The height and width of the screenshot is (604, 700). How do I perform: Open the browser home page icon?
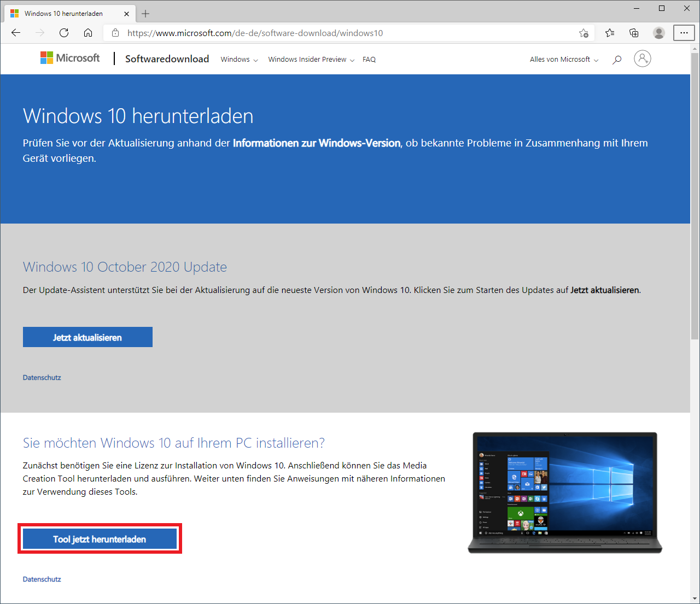point(88,33)
